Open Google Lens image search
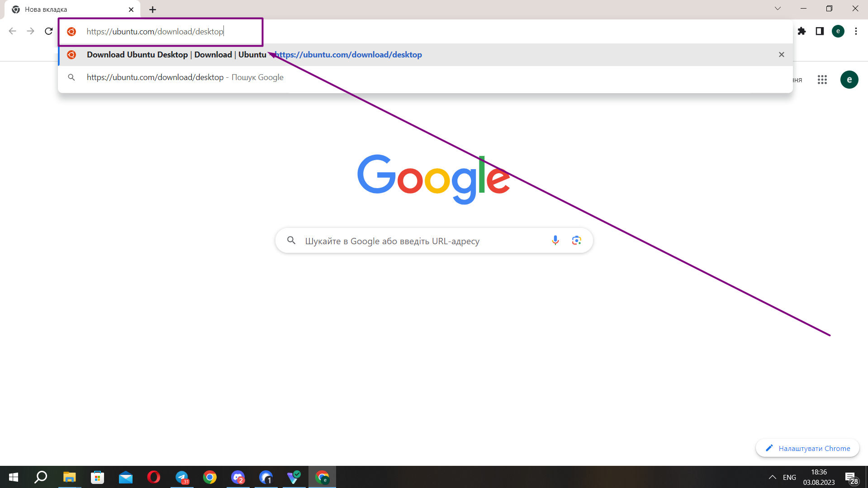 (576, 241)
